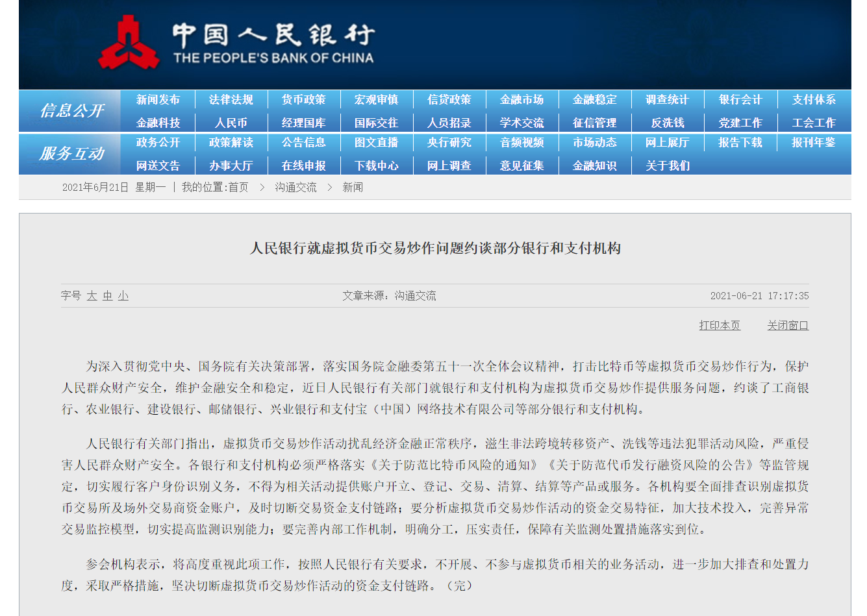Open 报告下载 menu item

740,142
